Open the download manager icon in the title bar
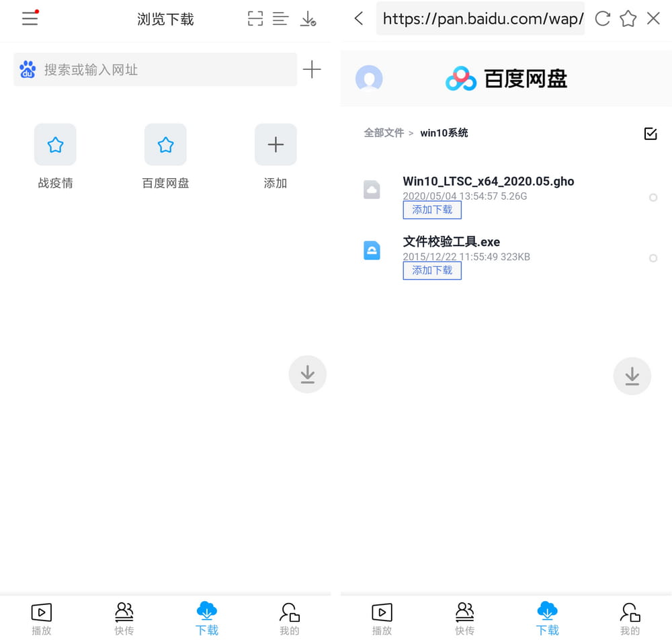 (x=308, y=19)
